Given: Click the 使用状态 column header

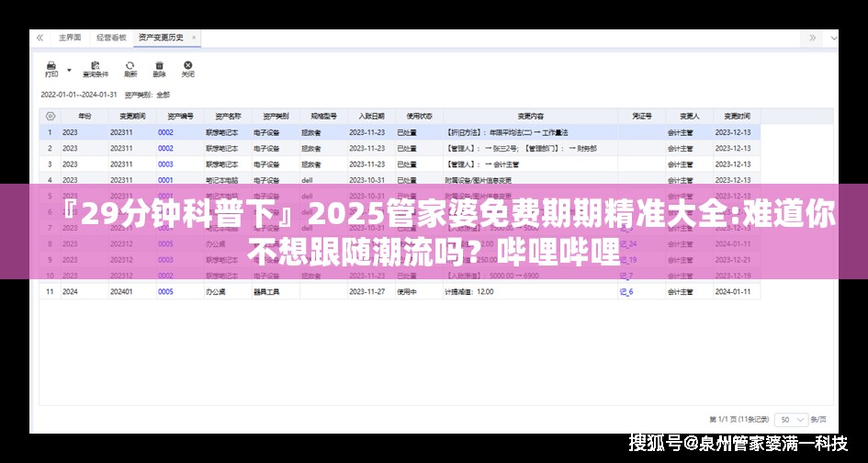Looking at the screenshot, I should pyautogui.click(x=419, y=117).
